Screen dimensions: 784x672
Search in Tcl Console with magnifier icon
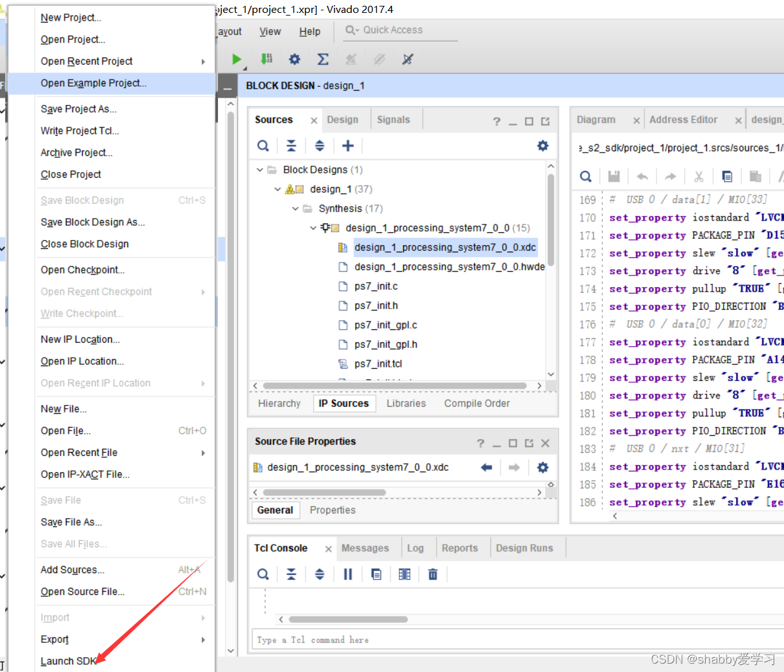pos(263,574)
